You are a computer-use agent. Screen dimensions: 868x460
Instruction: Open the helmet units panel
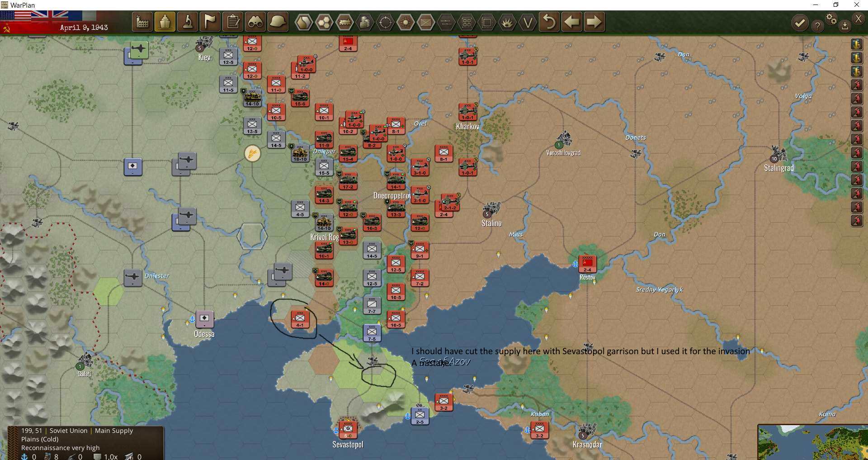tap(278, 22)
